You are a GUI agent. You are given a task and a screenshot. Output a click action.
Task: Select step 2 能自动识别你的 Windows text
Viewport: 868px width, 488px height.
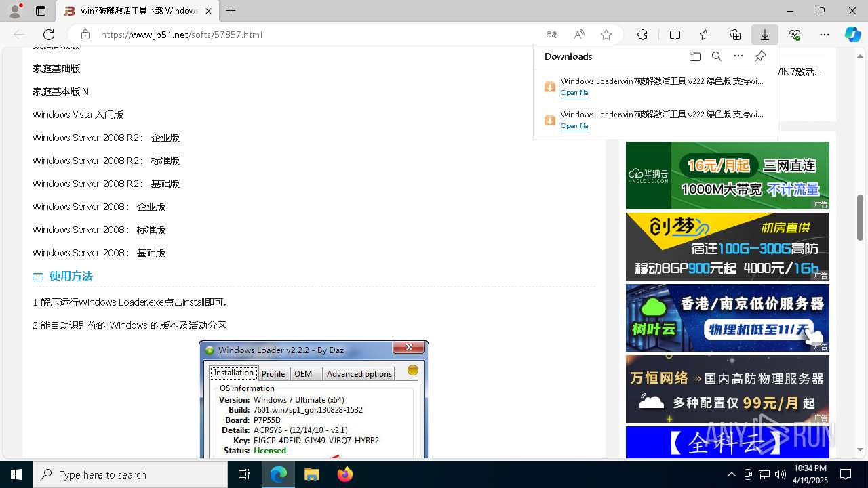pos(130,325)
